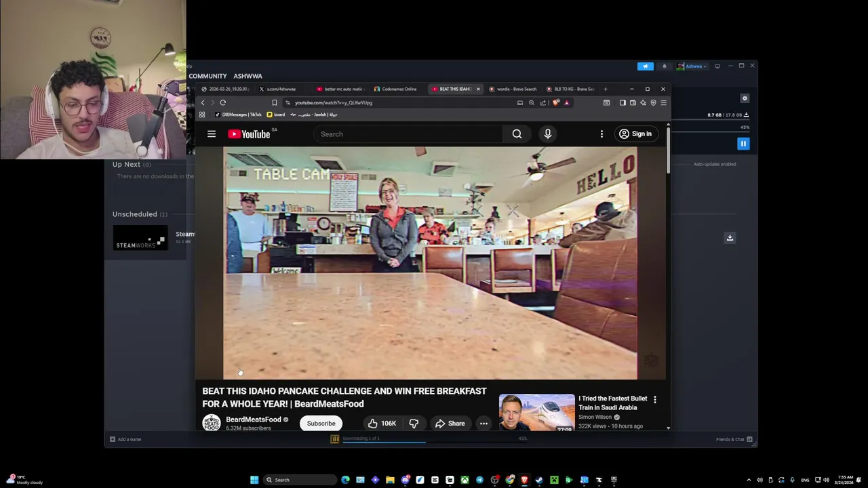
Task: Like the video with 106K likes
Action: click(x=382, y=424)
